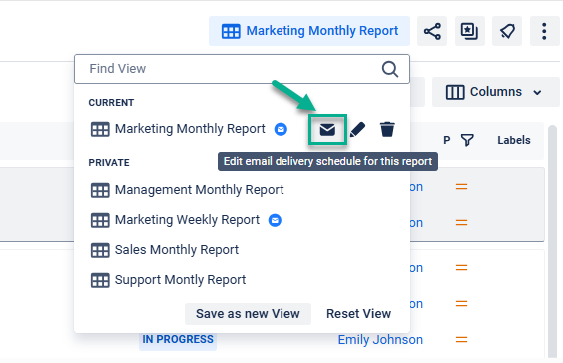Click Reset View button

358,314
